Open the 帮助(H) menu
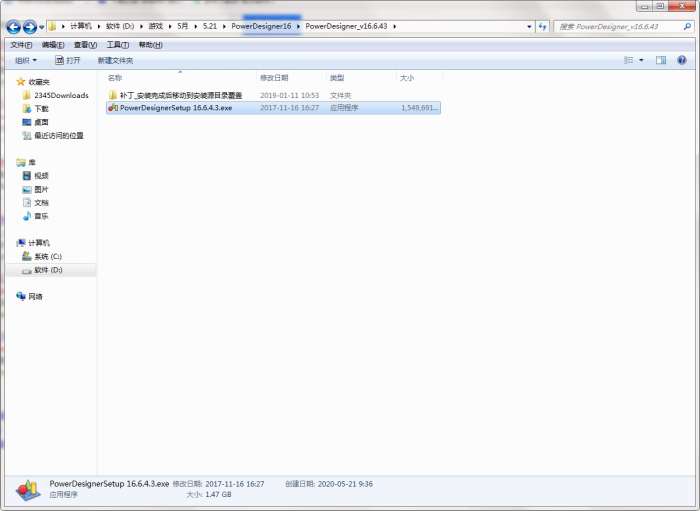This screenshot has height=511, width=700. [x=150, y=45]
